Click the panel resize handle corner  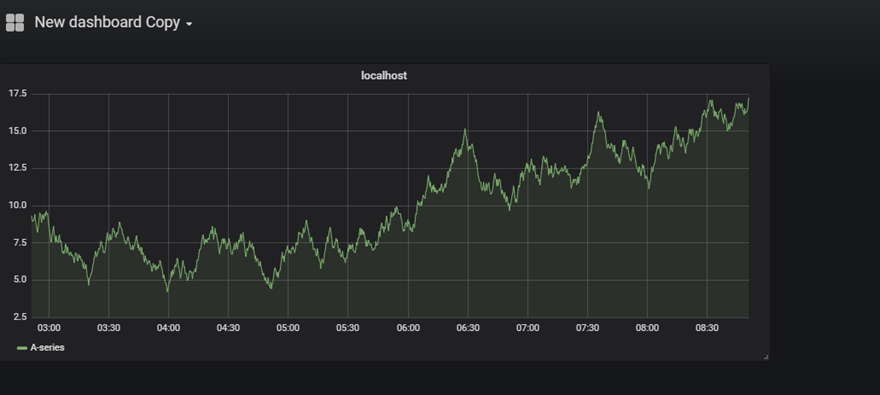click(x=766, y=357)
